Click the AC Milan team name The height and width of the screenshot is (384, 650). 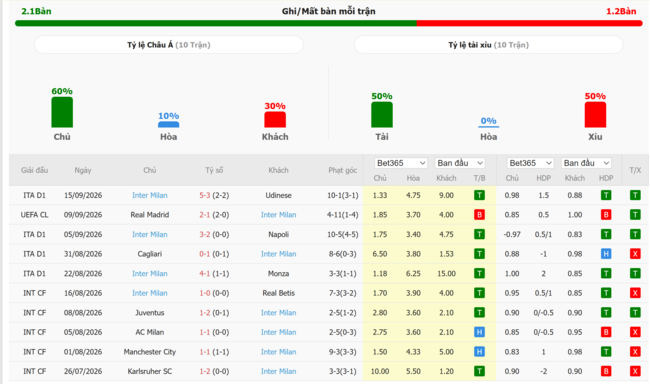(150, 332)
